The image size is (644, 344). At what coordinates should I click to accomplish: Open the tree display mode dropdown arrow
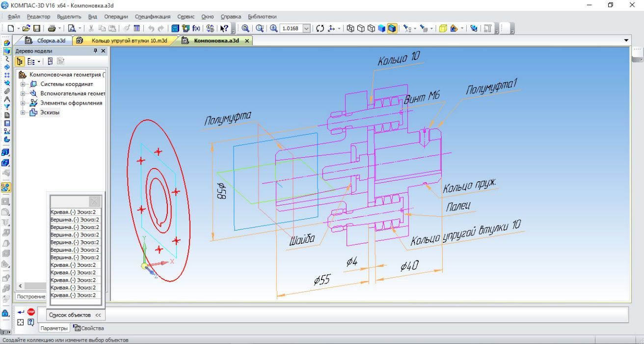point(38,61)
